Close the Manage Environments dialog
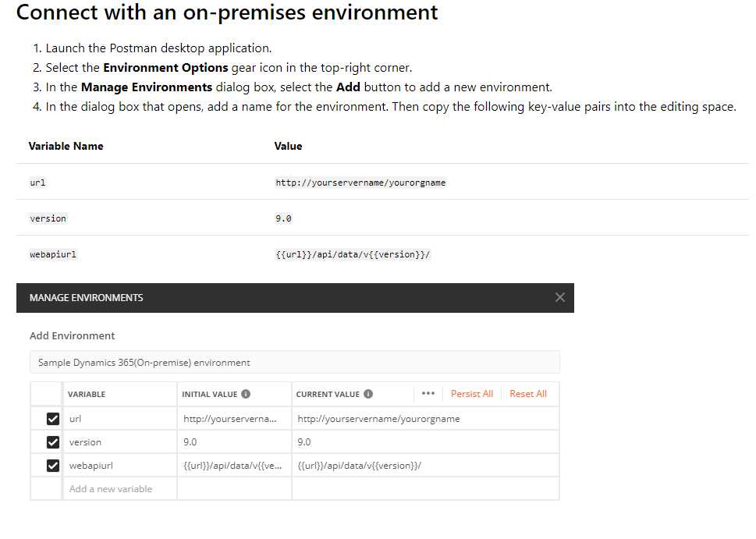Viewport: 756px width, 539px height. 559,297
